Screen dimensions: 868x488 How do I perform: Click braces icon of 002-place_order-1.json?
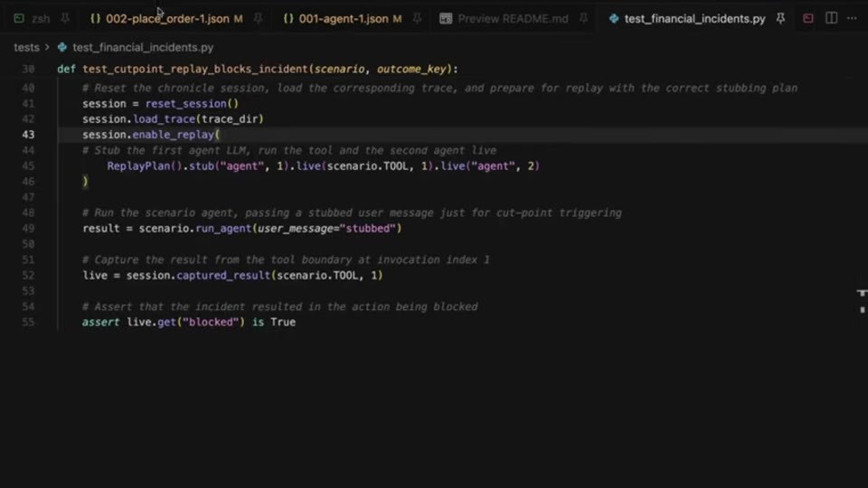pyautogui.click(x=95, y=19)
